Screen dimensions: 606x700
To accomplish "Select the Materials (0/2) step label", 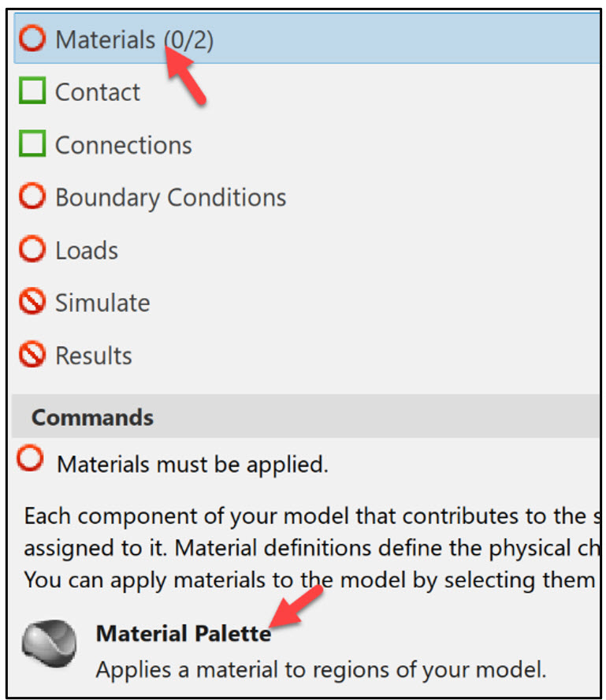I will point(134,39).
